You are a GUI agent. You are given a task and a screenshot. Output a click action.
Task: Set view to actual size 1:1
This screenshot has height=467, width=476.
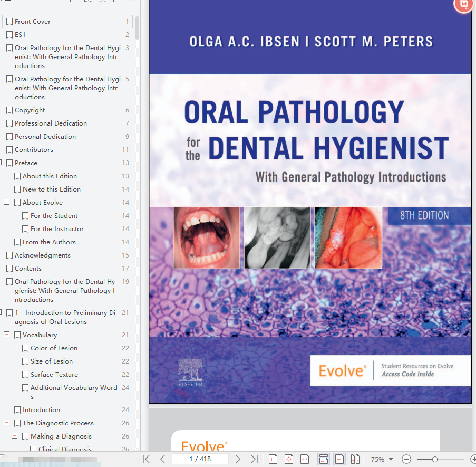pyautogui.click(x=273, y=459)
